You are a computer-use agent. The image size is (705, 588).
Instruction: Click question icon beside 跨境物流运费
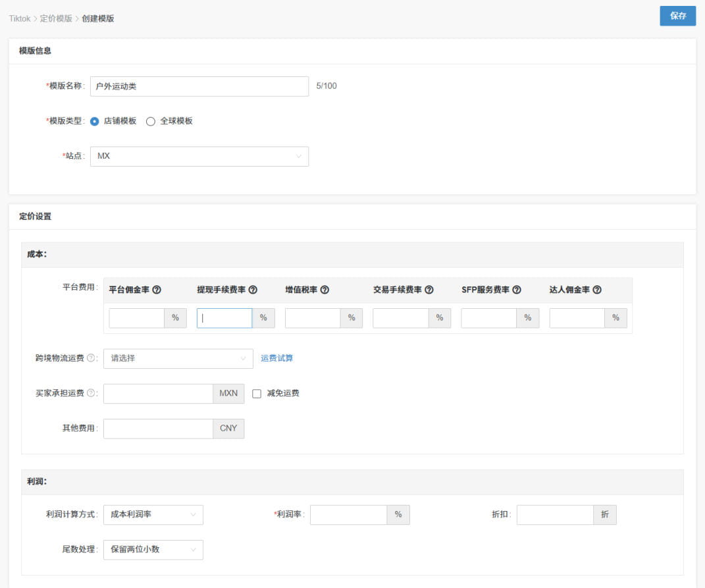(x=91, y=358)
